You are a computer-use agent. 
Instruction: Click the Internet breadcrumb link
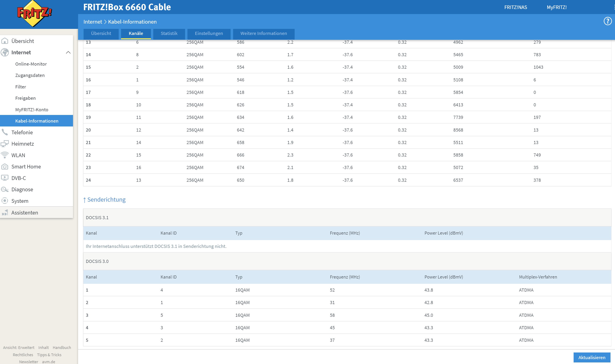point(93,22)
